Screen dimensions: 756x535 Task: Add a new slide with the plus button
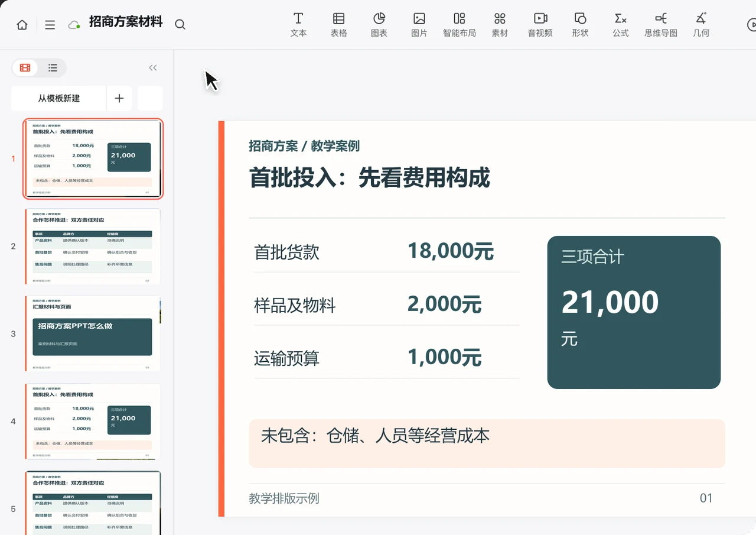119,98
